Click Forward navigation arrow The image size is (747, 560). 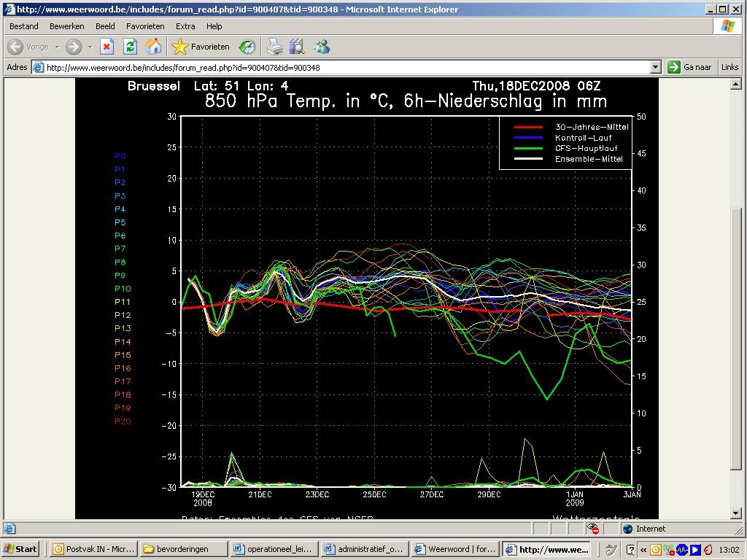click(74, 47)
